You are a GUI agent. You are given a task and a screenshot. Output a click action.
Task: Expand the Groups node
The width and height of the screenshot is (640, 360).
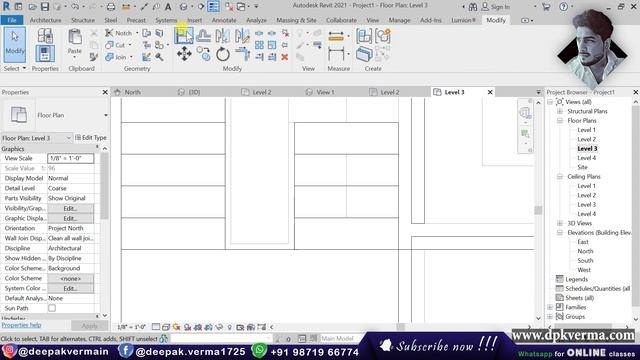click(x=550, y=316)
